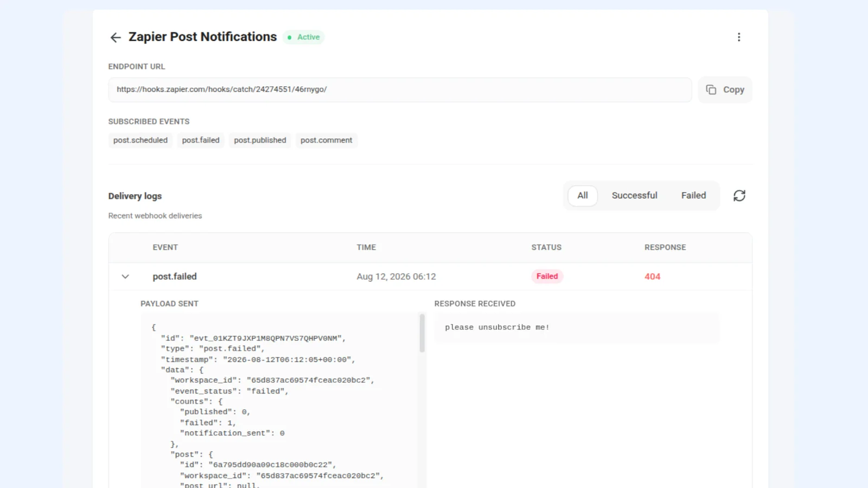Select the endpoint URL field
868x488 pixels.
pos(400,89)
